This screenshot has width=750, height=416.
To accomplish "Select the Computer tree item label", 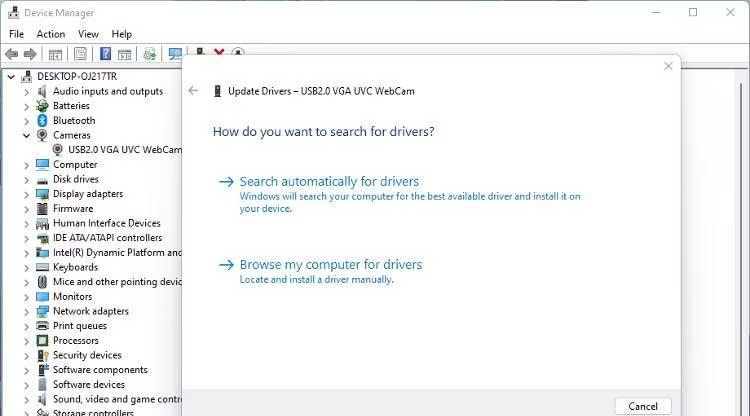I will [x=75, y=164].
